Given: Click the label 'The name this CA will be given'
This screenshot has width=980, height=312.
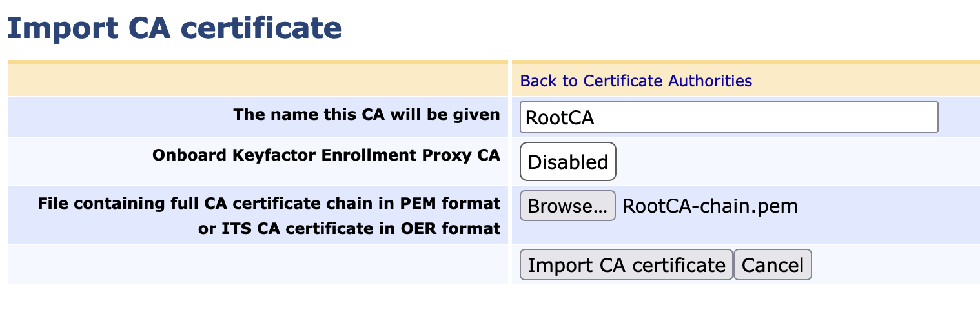Looking at the screenshot, I should (366, 115).
